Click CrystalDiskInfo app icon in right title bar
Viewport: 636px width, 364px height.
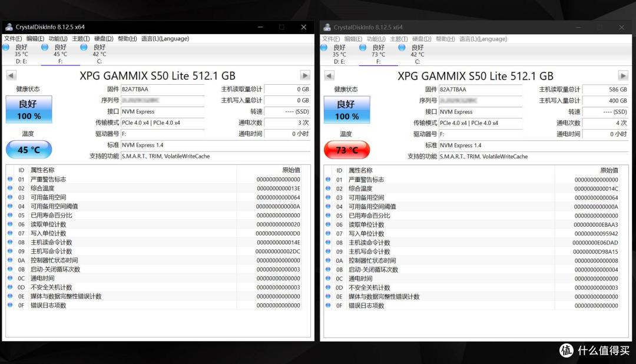coord(327,27)
